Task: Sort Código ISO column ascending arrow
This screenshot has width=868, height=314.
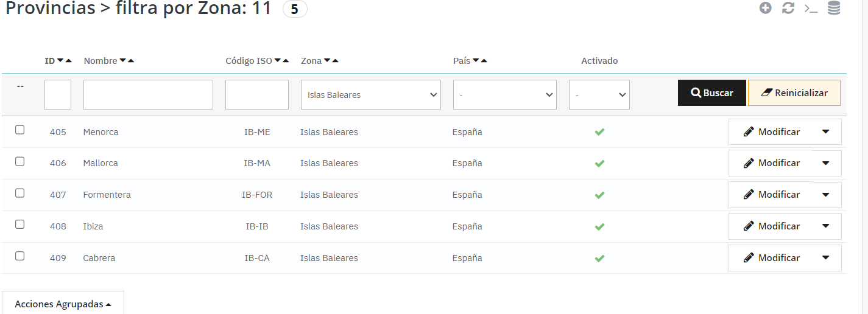Action: [x=286, y=61]
